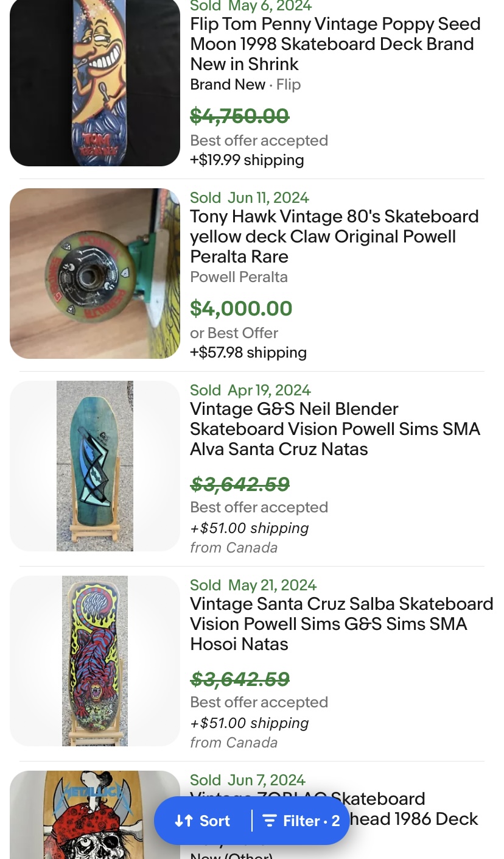
Task: Tap the Sold May 21, 2024 label
Action: point(253,585)
